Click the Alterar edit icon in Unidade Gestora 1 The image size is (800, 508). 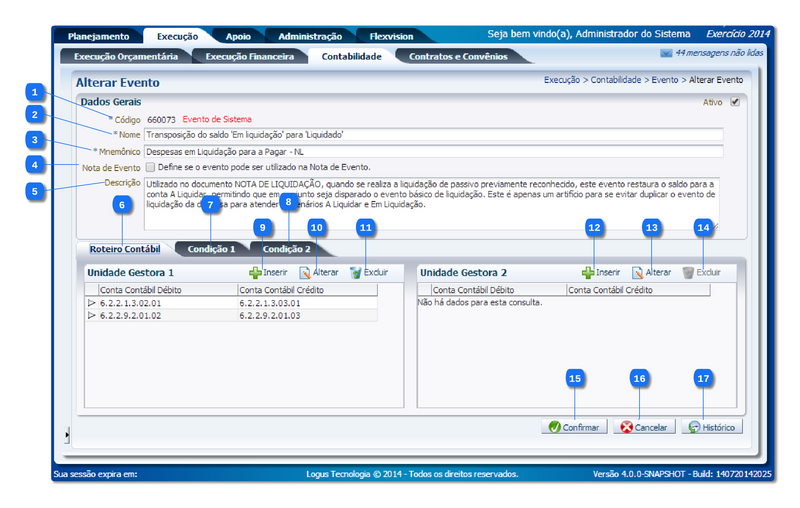(305, 272)
